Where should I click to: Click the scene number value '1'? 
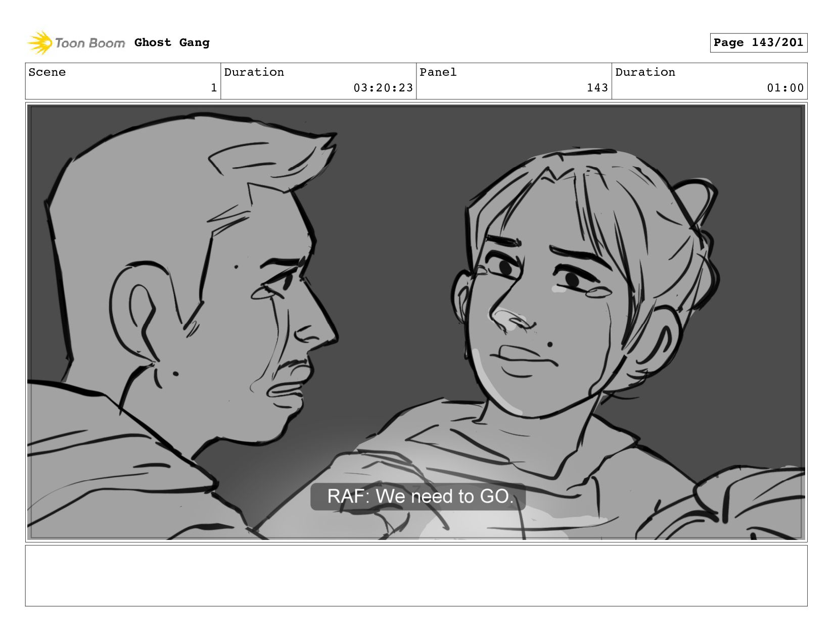point(214,88)
